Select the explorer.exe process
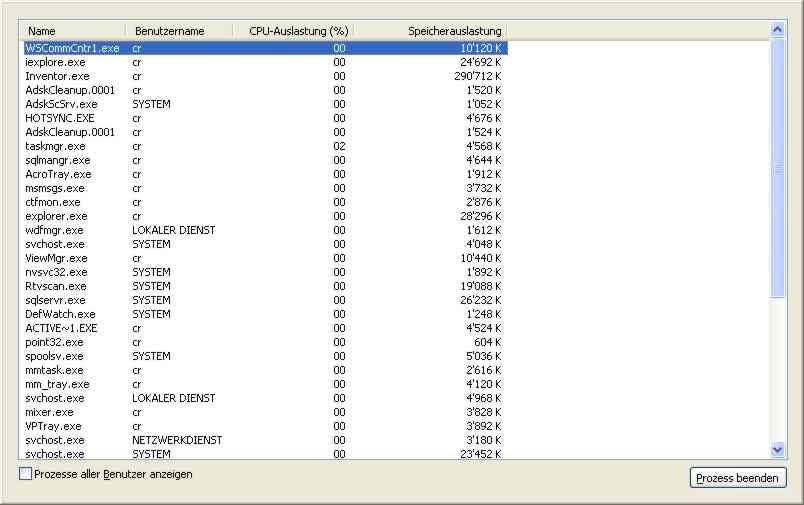 coord(265,216)
